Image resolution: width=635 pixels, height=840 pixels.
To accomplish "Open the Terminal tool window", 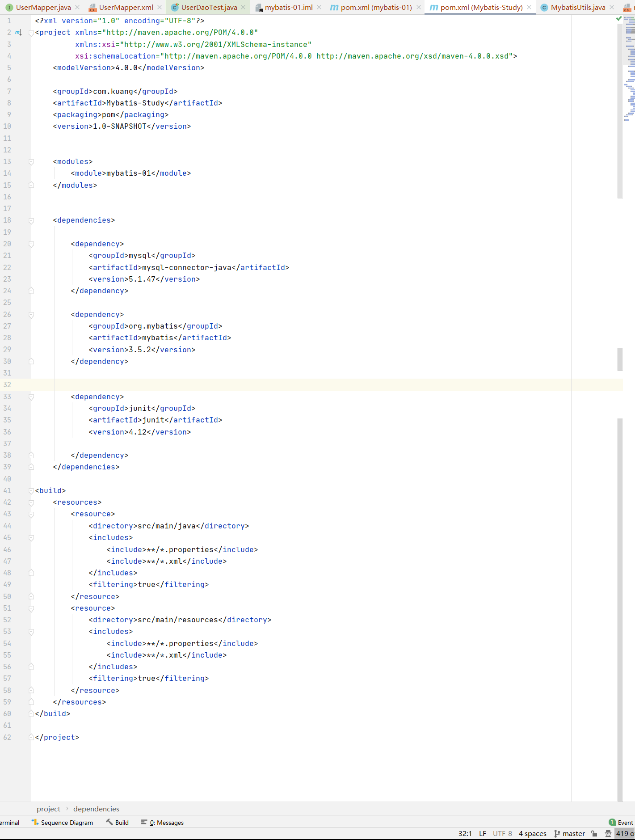I will 9,823.
